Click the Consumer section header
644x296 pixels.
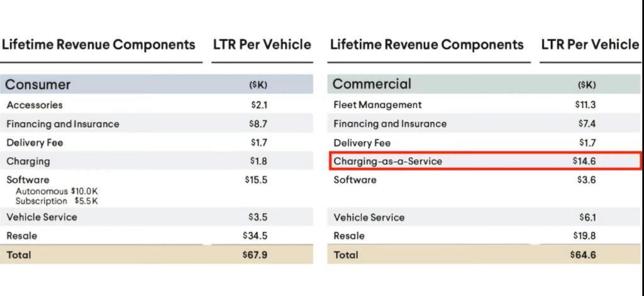157,85
